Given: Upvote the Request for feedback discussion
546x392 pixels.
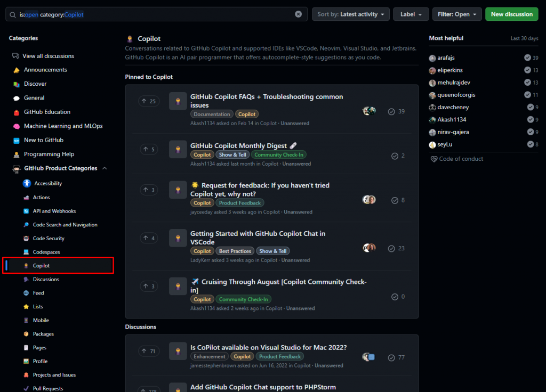Looking at the screenshot, I should (x=149, y=190).
